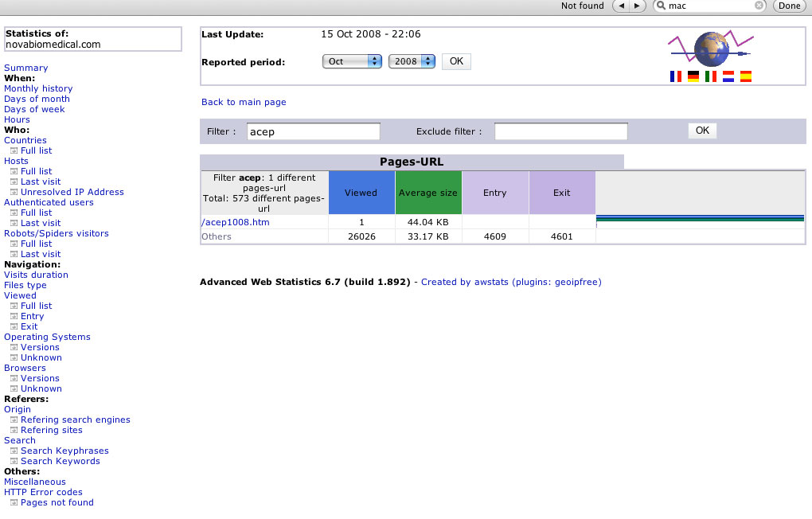Open the /acep1008.htm page link
This screenshot has width=812, height=519.
[236, 222]
